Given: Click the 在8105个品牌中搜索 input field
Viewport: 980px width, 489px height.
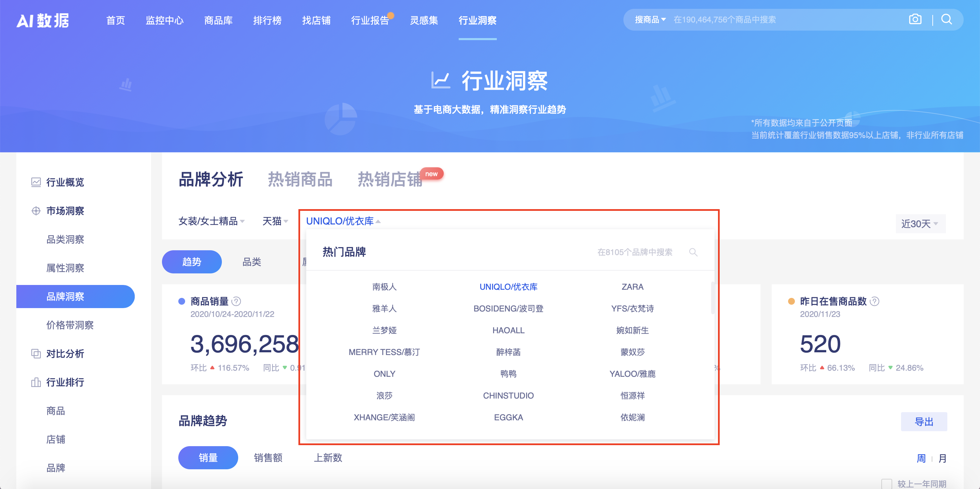Looking at the screenshot, I should pyautogui.click(x=635, y=252).
